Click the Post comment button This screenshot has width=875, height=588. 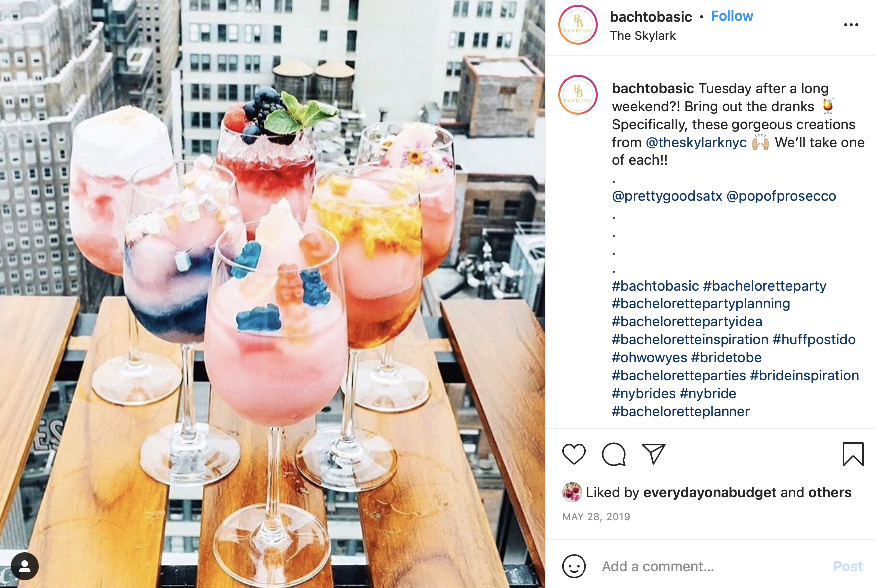pyautogui.click(x=848, y=566)
